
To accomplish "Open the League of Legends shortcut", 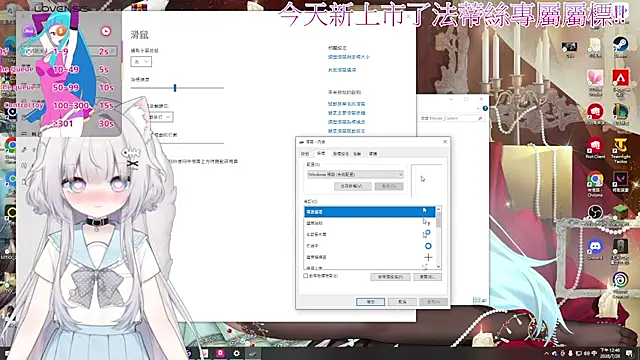I will [x=620, y=113].
